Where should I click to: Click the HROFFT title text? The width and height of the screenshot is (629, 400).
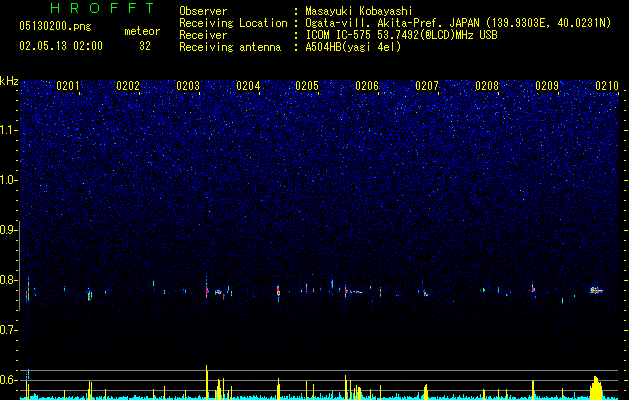[103, 8]
